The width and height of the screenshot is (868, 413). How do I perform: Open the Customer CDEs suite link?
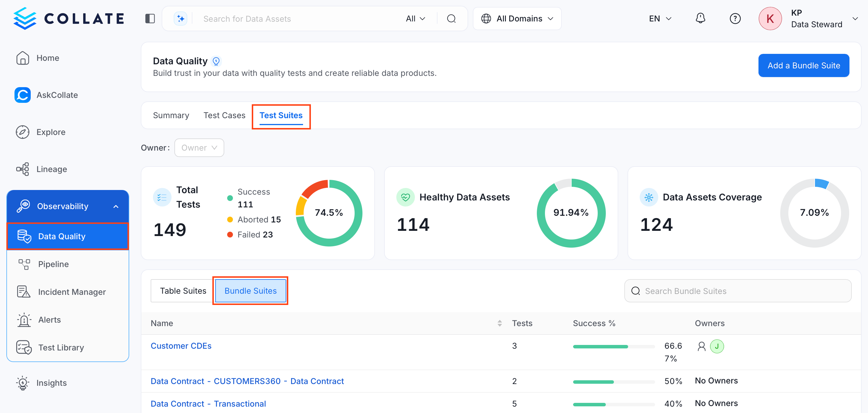181,346
